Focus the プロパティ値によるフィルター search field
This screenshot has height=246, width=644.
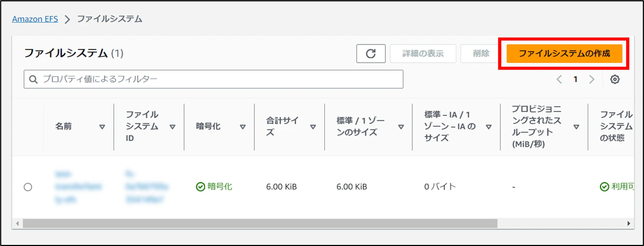214,79
